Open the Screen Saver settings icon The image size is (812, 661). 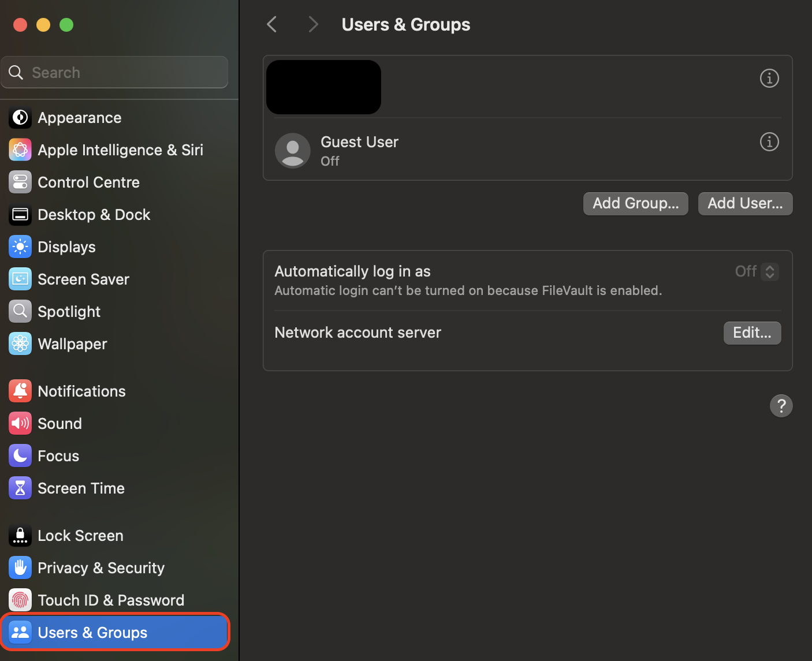pyautogui.click(x=20, y=279)
